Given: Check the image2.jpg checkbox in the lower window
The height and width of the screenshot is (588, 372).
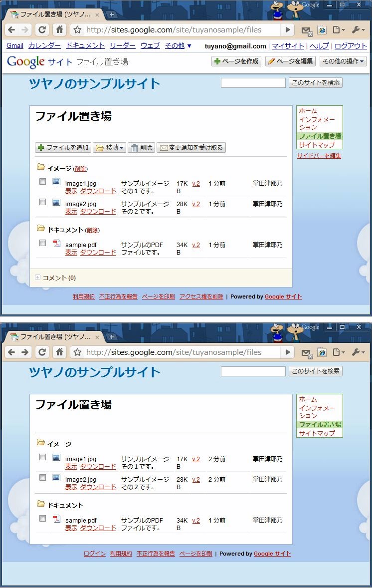Looking at the screenshot, I should [x=43, y=478].
